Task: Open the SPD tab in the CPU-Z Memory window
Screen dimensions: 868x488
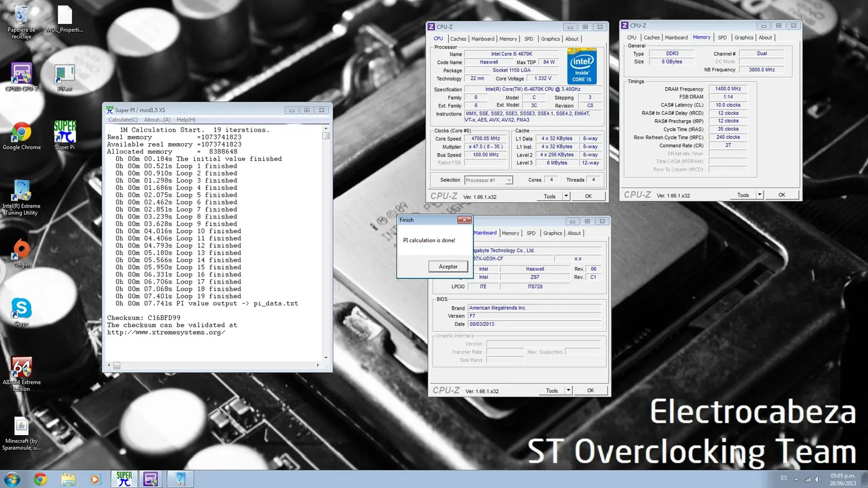Action: (722, 38)
